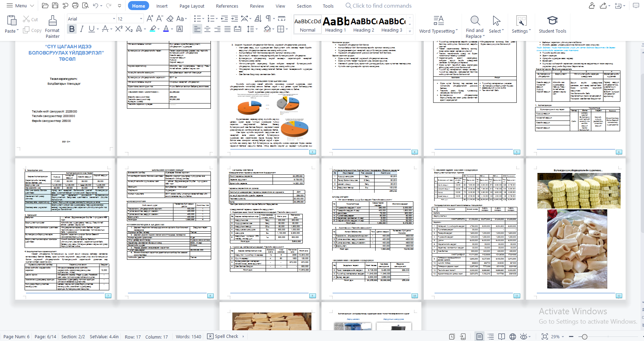The image size is (644, 341).
Task: Expand the numbering list dropdown arrow
Action: point(217,19)
